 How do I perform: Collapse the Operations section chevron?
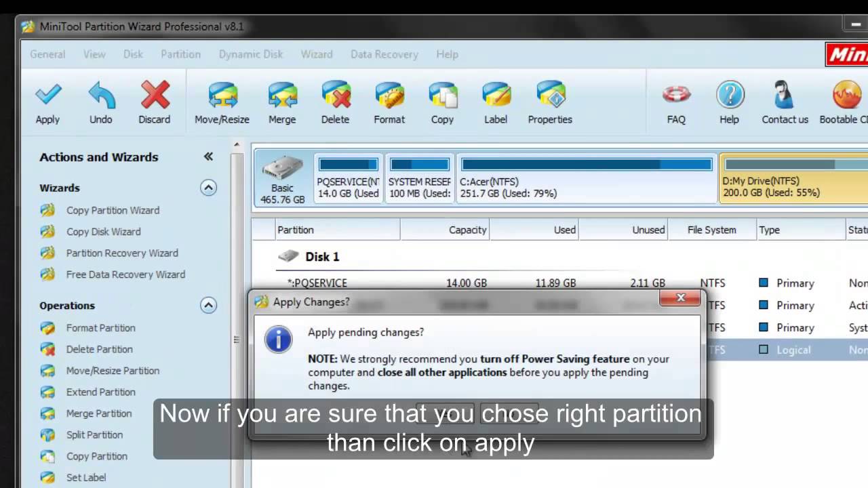pos(208,305)
